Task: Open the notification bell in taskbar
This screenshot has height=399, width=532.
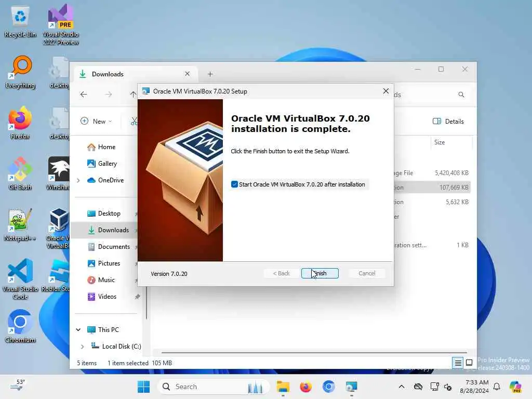Action: point(497,387)
